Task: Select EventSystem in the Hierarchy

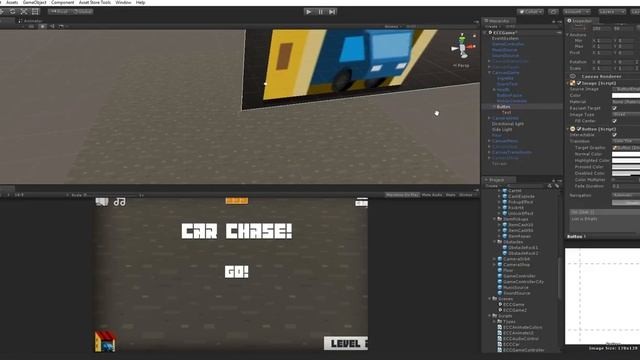Action: pos(505,38)
